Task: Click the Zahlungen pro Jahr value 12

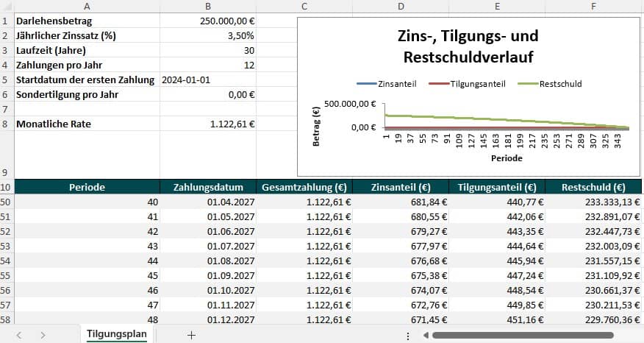Action: pos(208,65)
